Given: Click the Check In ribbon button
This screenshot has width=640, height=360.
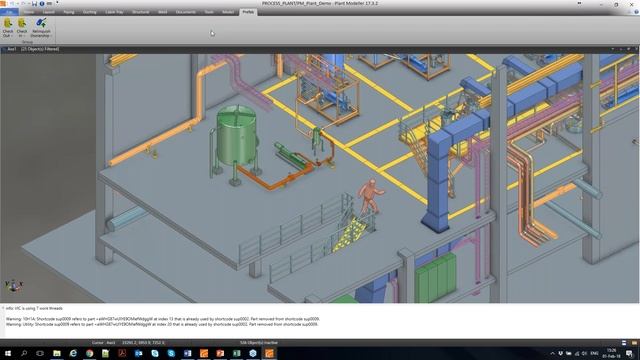Looking at the screenshot, I should (x=22, y=28).
